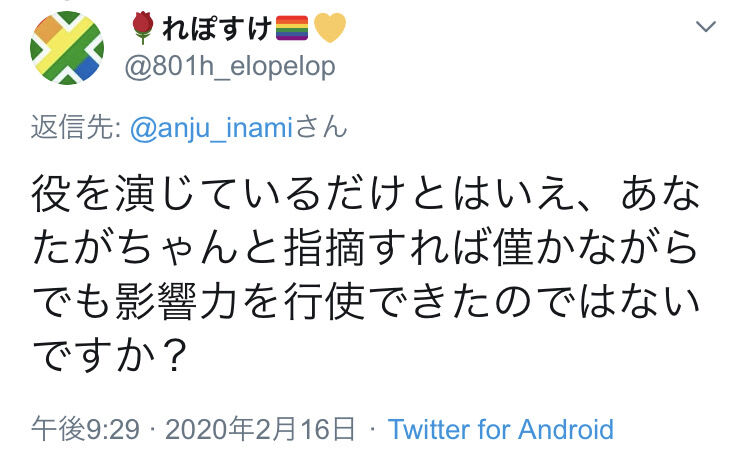Screen dimensions: 750x472
Task: Click the tweet line starting でも影響力
Action: point(366,301)
